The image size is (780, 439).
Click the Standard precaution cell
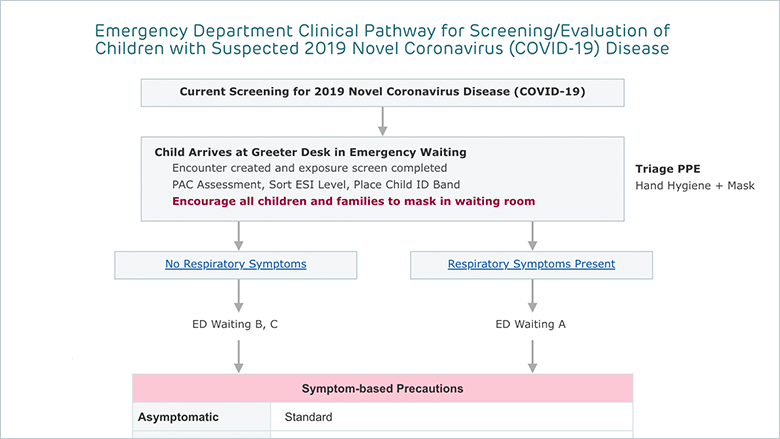pos(308,417)
